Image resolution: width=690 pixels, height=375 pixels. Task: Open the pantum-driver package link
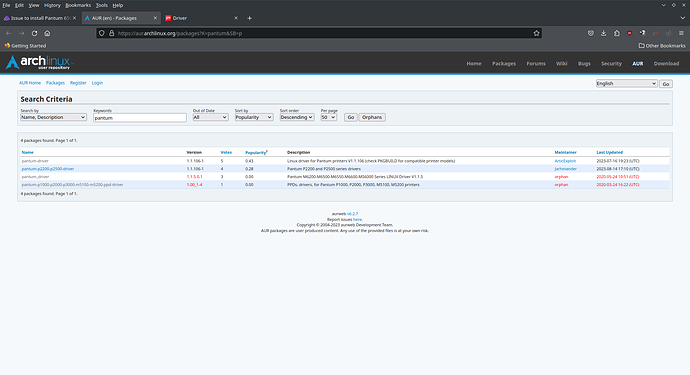(x=35, y=161)
